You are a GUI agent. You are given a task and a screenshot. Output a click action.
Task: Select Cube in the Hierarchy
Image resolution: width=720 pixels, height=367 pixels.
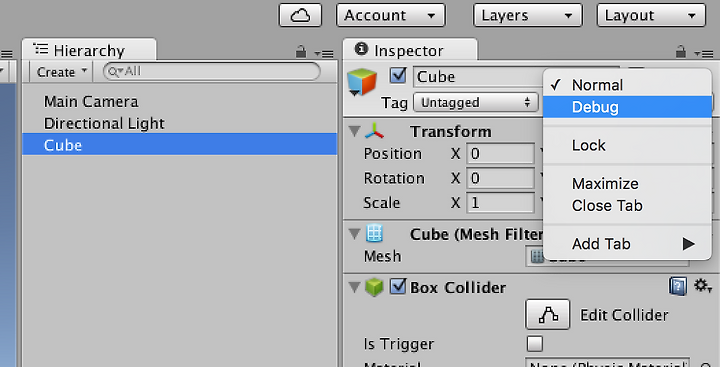[x=180, y=145]
